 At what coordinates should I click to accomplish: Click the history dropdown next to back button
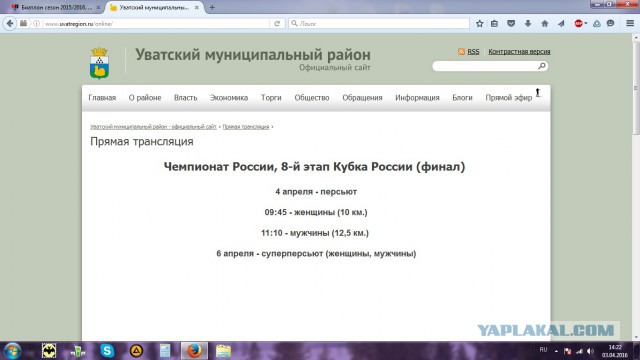(23, 24)
